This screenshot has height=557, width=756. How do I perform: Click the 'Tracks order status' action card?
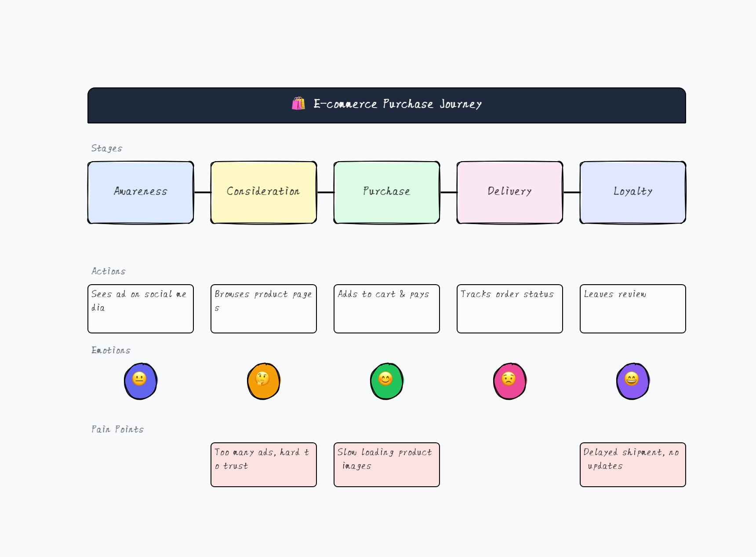coord(509,308)
